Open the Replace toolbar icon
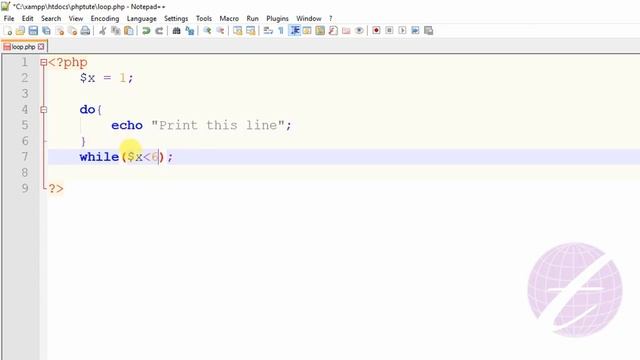Image resolution: width=640 pixels, height=360 pixels. (x=189, y=31)
